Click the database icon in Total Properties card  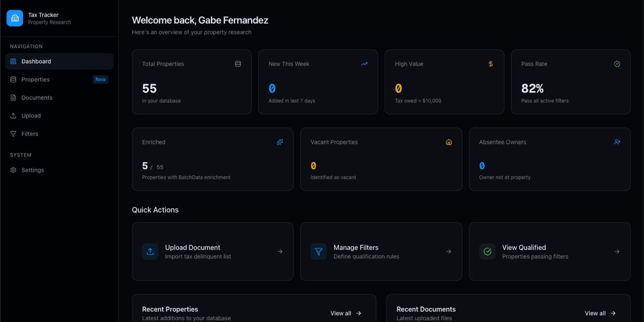click(238, 64)
